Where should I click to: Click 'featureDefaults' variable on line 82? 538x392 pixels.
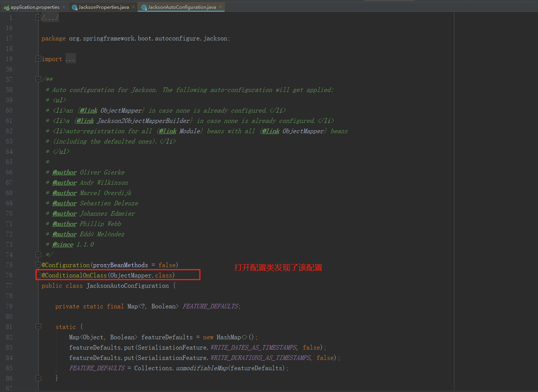point(167,337)
